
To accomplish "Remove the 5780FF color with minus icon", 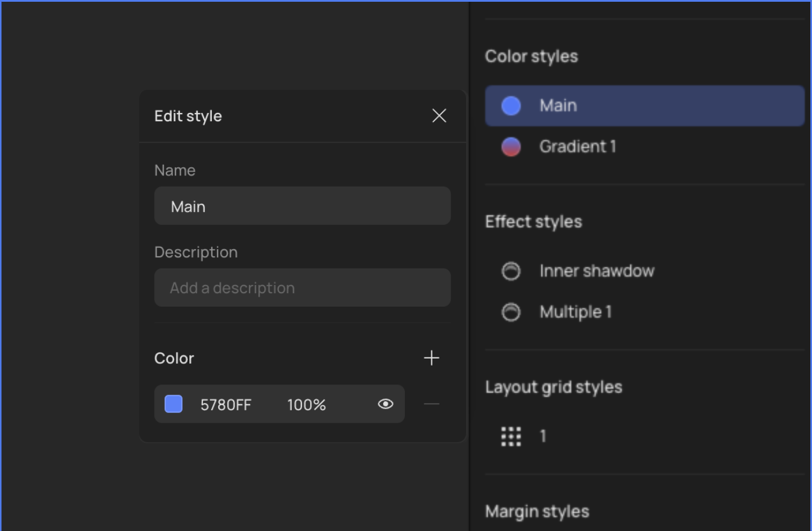I will coord(431,404).
